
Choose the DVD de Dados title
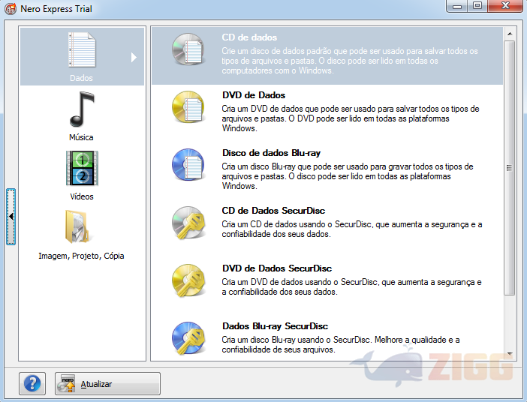point(253,95)
